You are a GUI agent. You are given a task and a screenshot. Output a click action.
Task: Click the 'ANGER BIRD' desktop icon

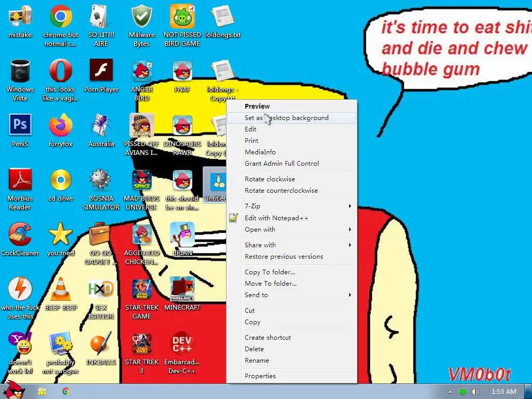(x=141, y=80)
